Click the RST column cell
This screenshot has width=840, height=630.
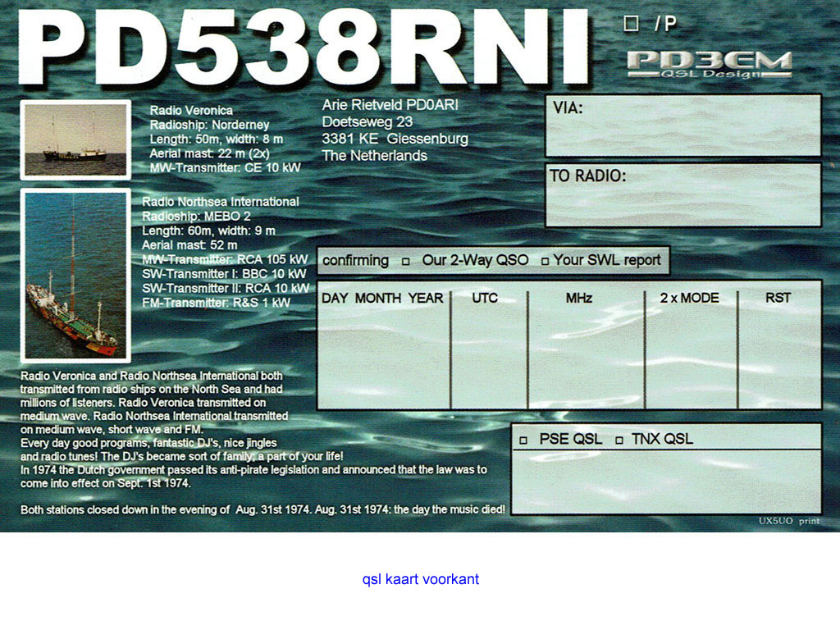(779, 345)
